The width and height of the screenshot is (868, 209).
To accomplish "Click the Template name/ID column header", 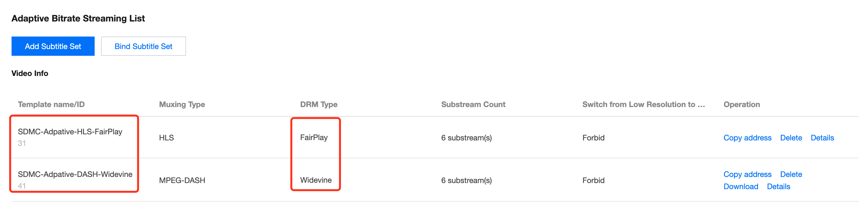I will tap(51, 104).
